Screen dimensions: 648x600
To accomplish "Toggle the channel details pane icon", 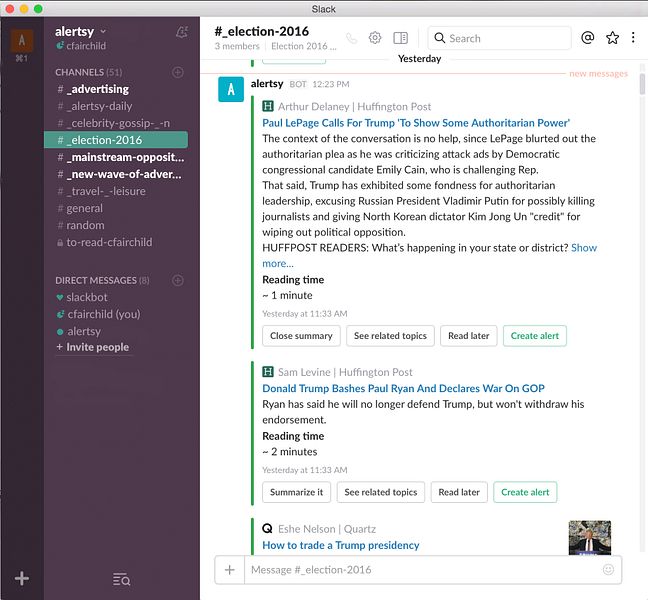I will 400,38.
